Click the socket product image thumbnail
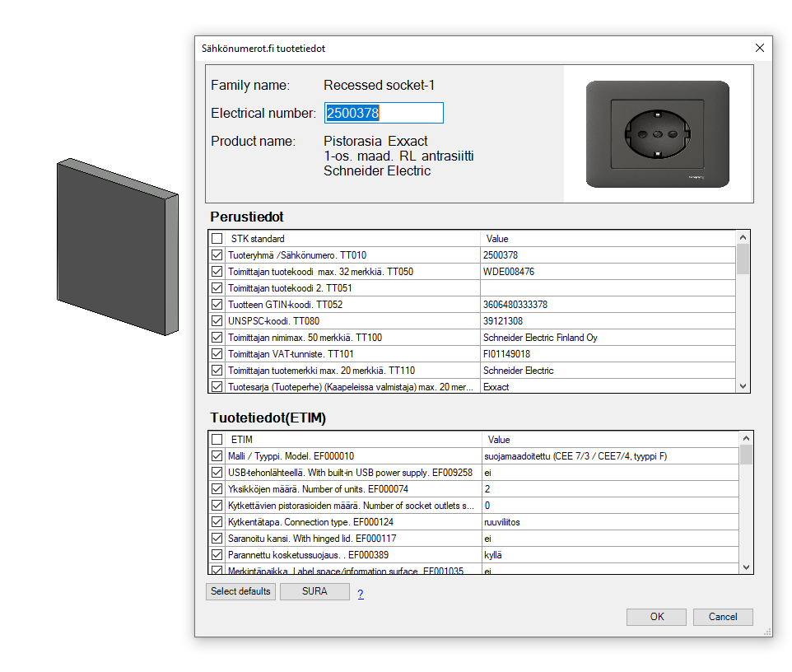The width and height of the screenshot is (792, 672). (658, 134)
